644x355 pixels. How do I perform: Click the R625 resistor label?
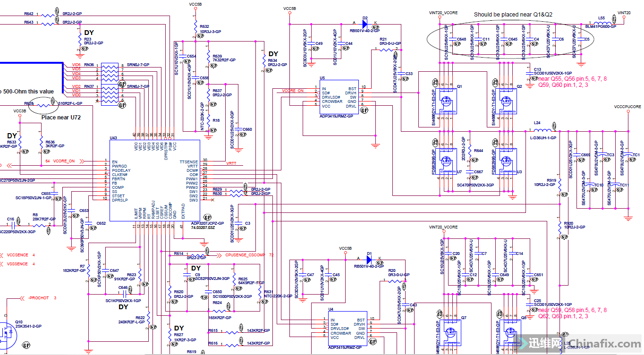(x=243, y=279)
